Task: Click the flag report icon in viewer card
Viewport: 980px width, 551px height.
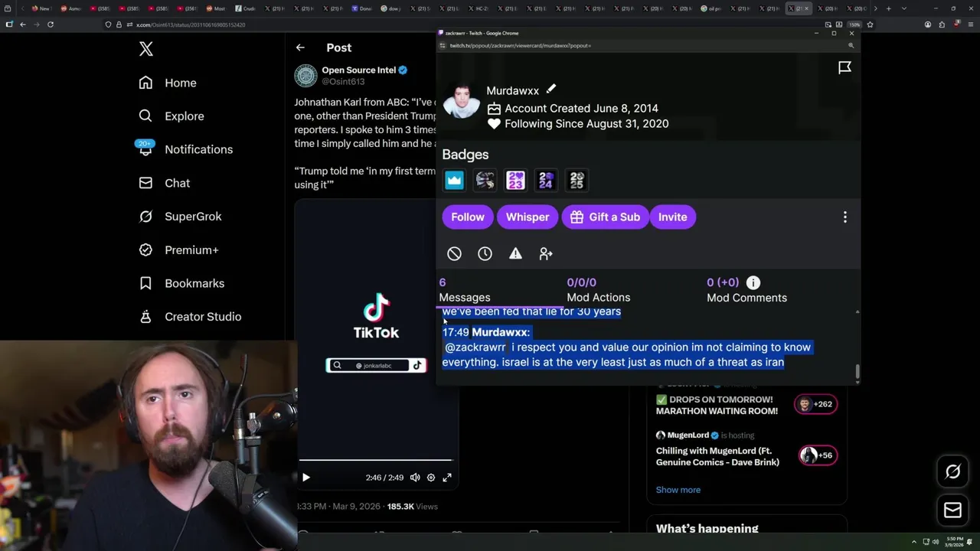Action: [844, 68]
